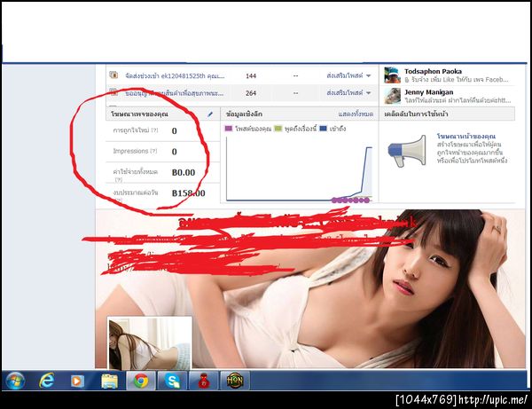
Task: Open Todsaphon Paoka's avatar
Action: [392, 75]
